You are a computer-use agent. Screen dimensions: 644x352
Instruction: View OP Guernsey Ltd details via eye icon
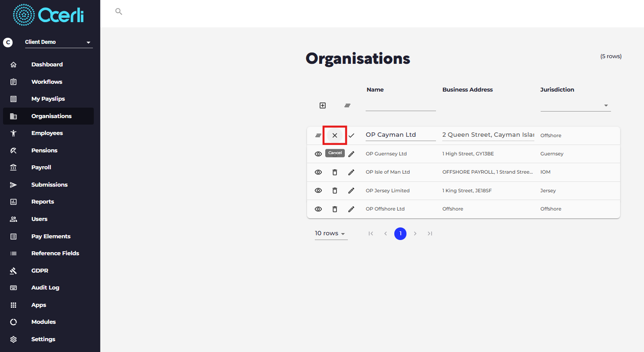click(318, 154)
